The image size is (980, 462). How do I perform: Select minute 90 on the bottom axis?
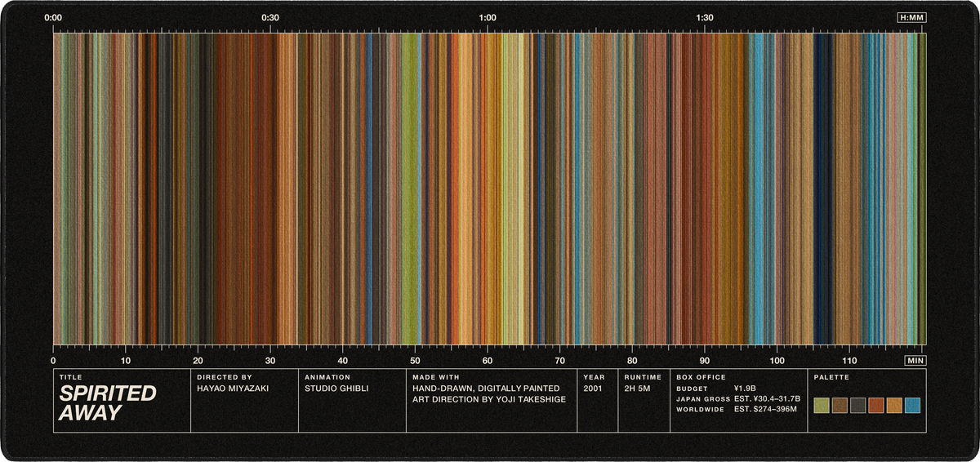(x=705, y=360)
